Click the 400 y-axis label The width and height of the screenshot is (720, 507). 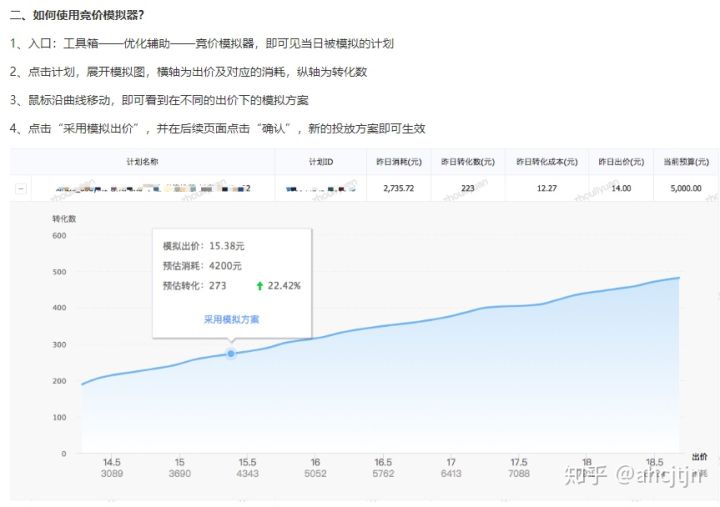click(59, 308)
